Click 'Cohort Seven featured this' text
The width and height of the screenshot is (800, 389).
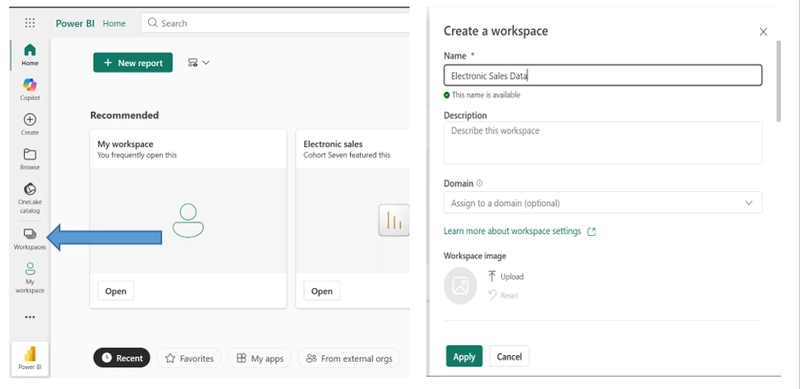pos(347,155)
